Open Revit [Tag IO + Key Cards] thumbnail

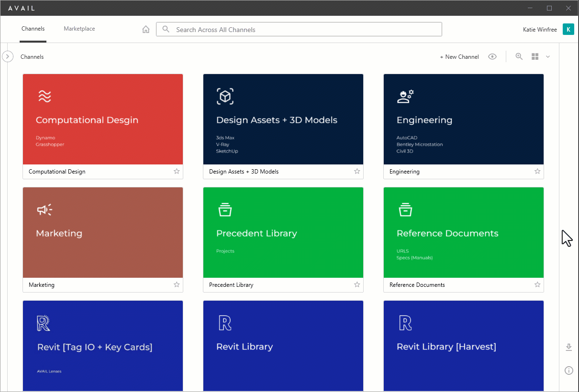pos(103,346)
